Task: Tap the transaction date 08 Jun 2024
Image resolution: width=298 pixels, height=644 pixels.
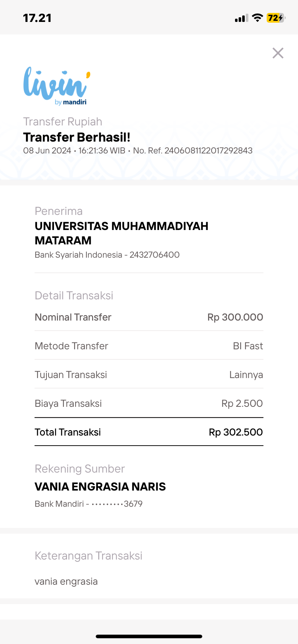Action: tap(47, 151)
